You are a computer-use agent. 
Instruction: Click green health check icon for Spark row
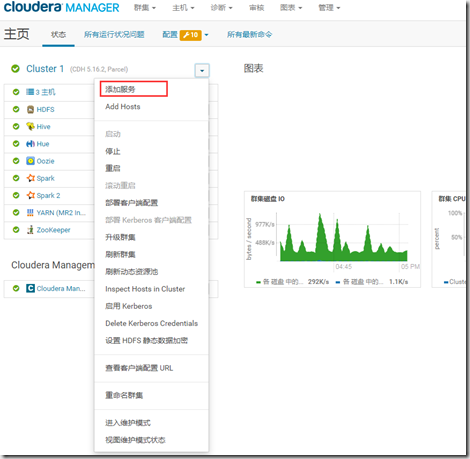tap(16, 178)
